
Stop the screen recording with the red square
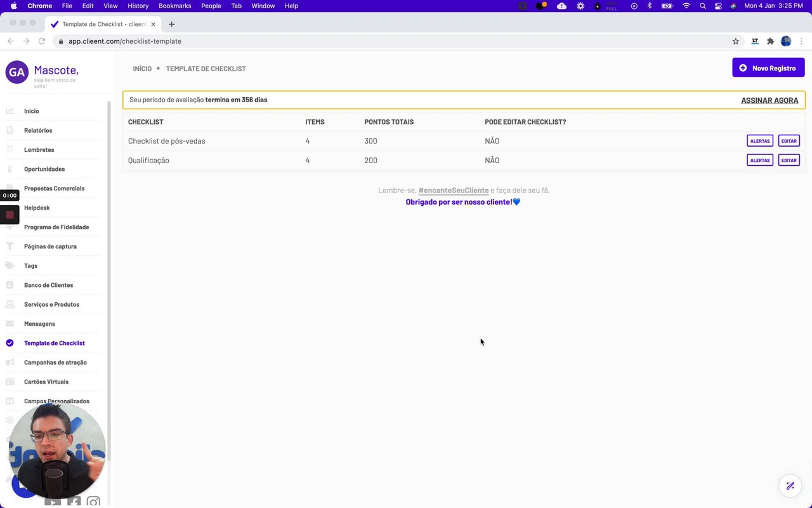(x=10, y=215)
